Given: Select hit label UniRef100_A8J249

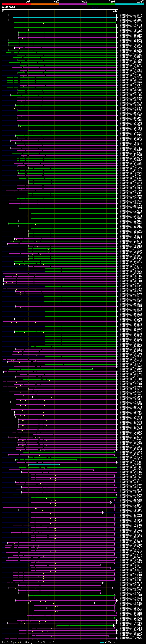Looking at the screenshot, I should click(131, 593).
